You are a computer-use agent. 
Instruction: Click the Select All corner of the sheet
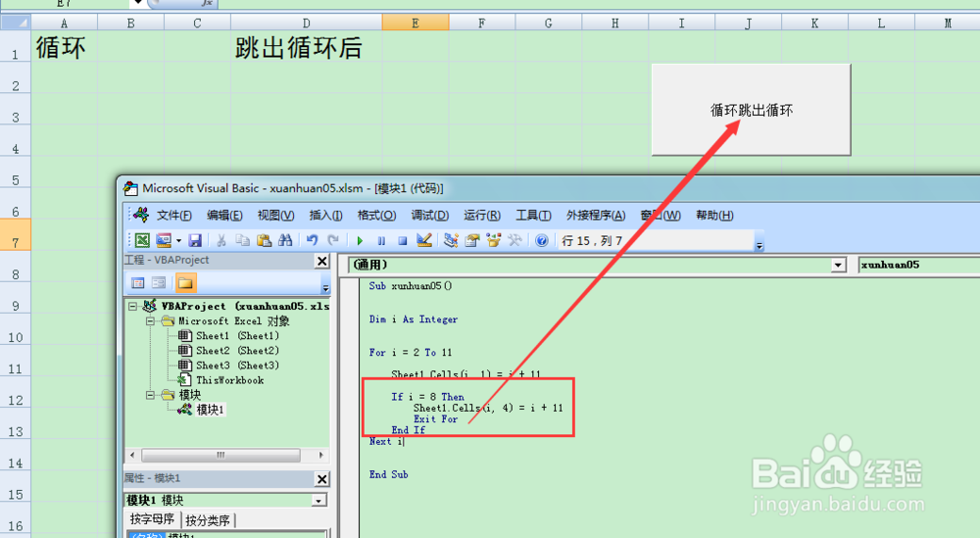point(15,24)
